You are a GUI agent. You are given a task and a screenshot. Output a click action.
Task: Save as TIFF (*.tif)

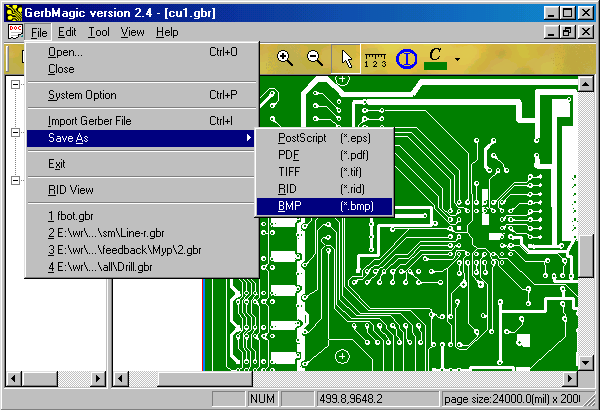[324, 172]
